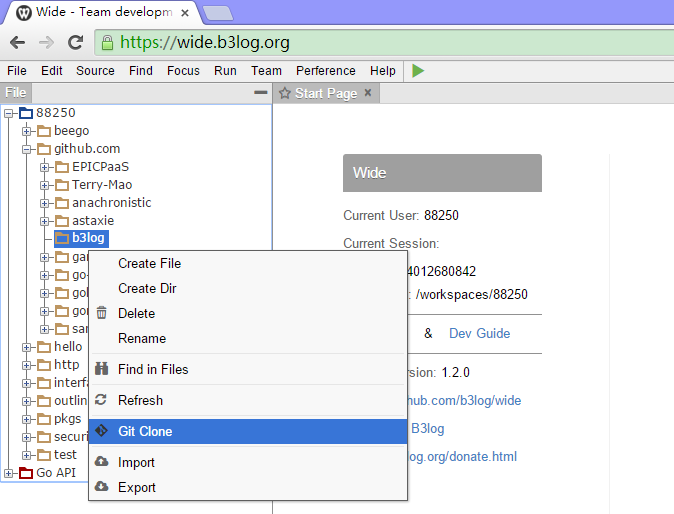Viewport: 674px width, 514px height.
Task: Open the Dev Guide link
Action: [x=479, y=333]
